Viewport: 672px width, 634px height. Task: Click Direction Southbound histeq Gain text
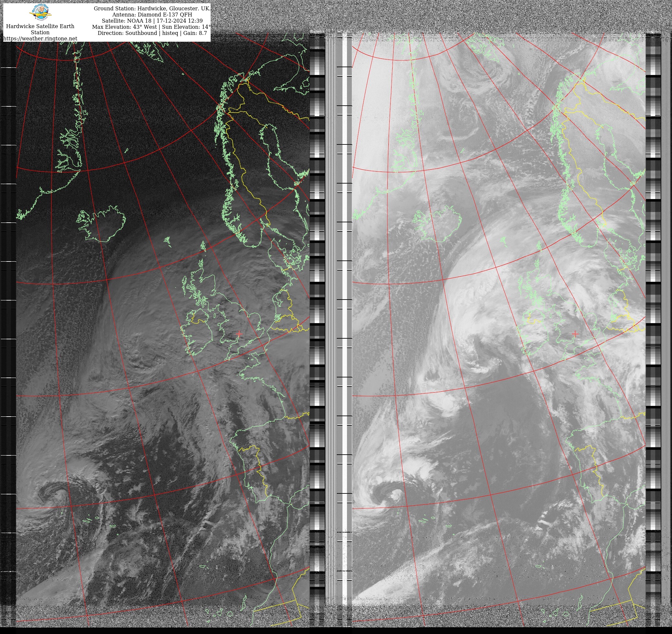click(x=152, y=33)
